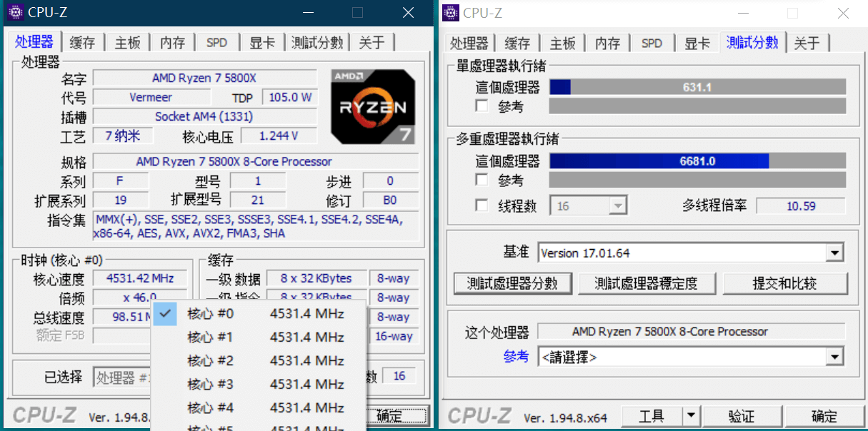Click the CPU-Z icon in right window title bar
The height and width of the screenshot is (431, 868).
point(449,12)
